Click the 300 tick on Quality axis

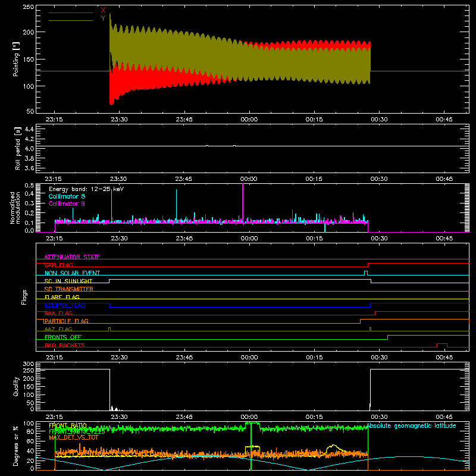point(29,364)
